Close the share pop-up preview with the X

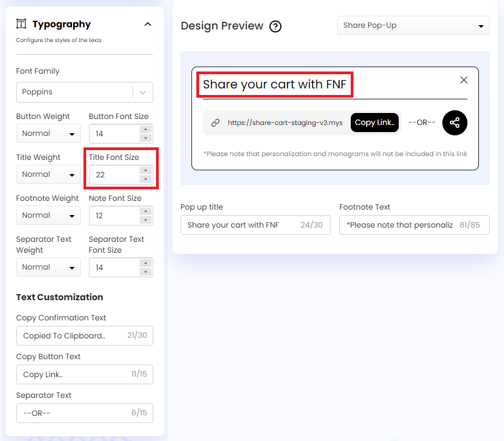click(464, 80)
